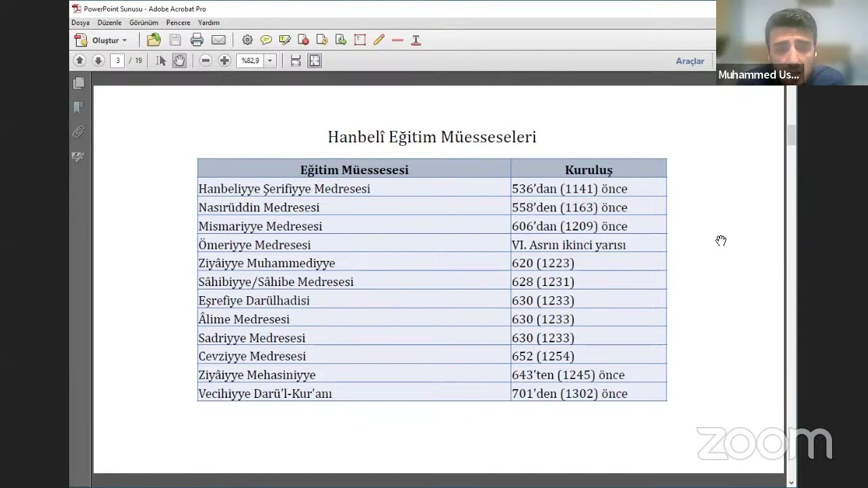Click the fit full page icon
868x488 pixels.
(x=315, y=61)
